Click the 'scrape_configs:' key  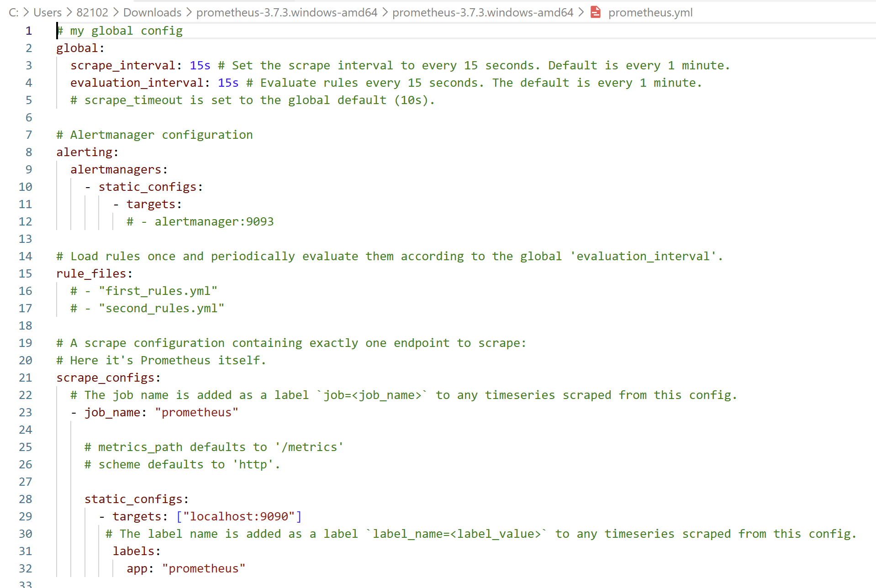pos(109,378)
